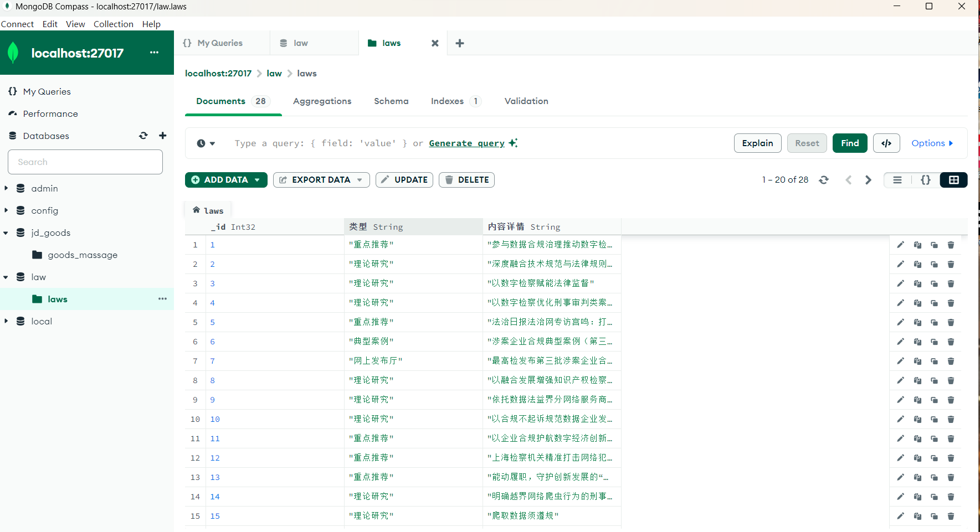Click the green Find button
Screen dimensions: 980x532
(849, 143)
